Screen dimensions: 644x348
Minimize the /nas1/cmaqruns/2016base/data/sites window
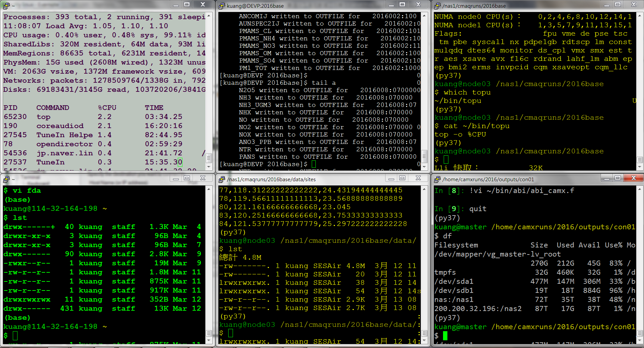click(x=391, y=178)
